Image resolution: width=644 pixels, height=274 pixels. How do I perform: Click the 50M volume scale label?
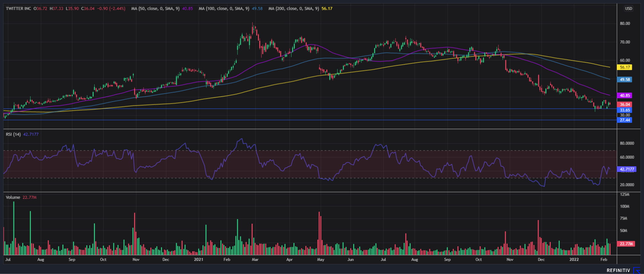coord(624,231)
